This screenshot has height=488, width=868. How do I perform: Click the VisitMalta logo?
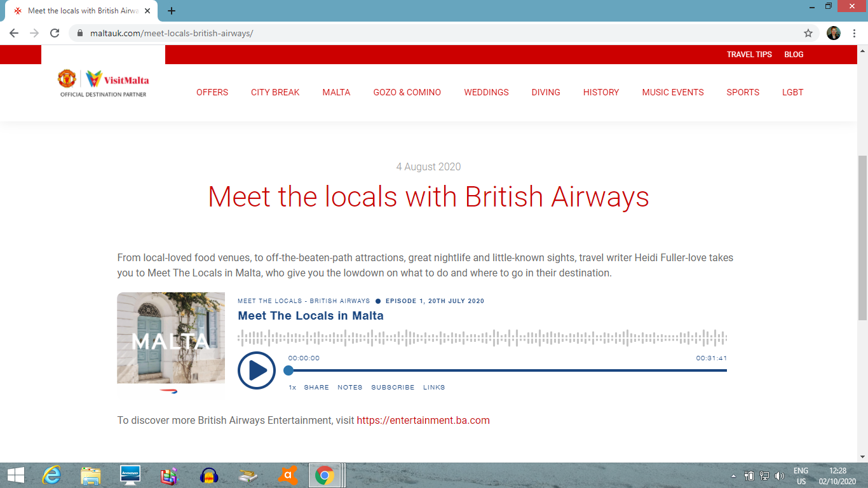click(x=104, y=83)
